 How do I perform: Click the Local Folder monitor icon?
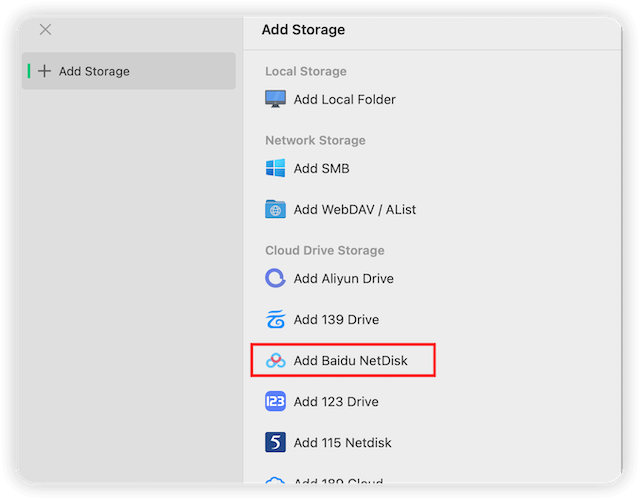coord(276,99)
